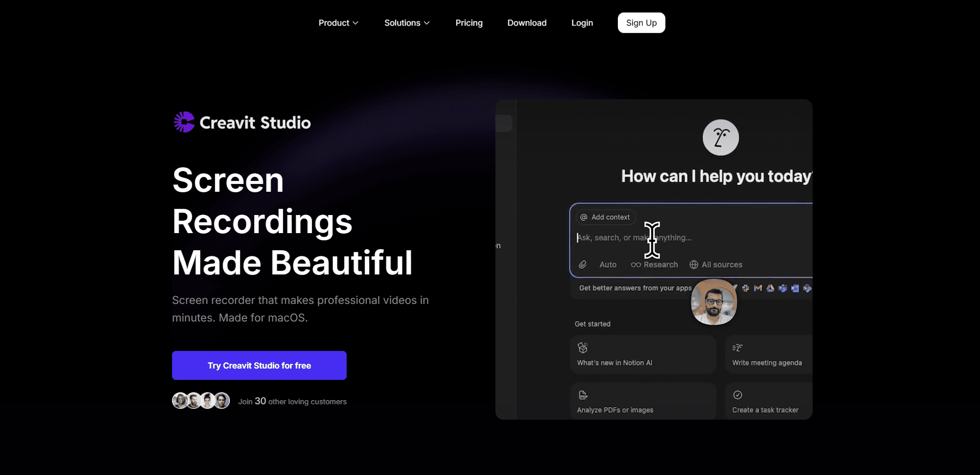Viewport: 980px width, 475px height.
Task: Open What's new in Notion AI card
Action: pos(643,355)
